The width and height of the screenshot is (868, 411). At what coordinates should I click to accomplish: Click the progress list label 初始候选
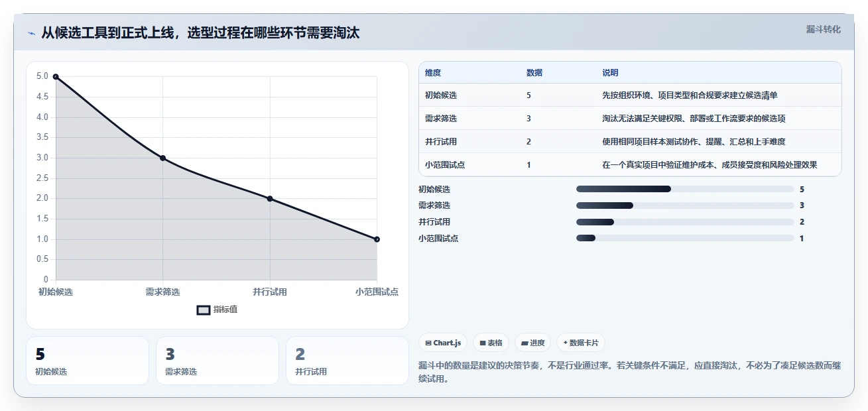(x=434, y=189)
